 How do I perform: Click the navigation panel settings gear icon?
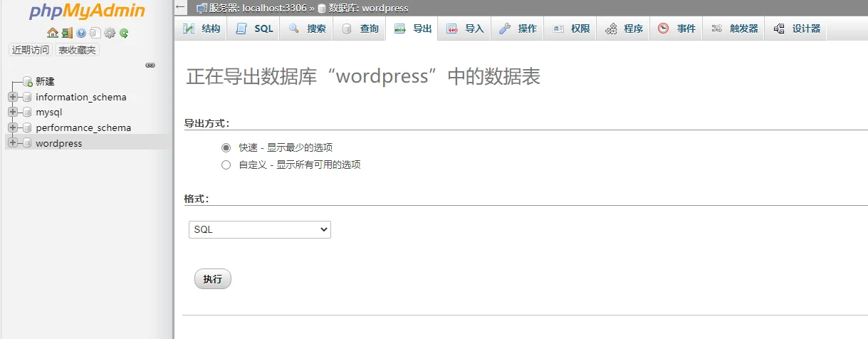click(110, 33)
